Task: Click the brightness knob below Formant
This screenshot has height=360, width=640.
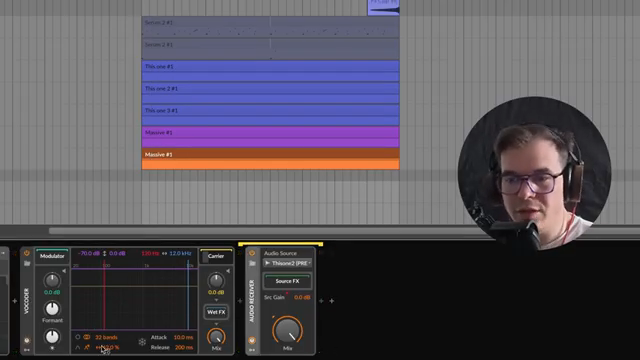Action: (52, 337)
